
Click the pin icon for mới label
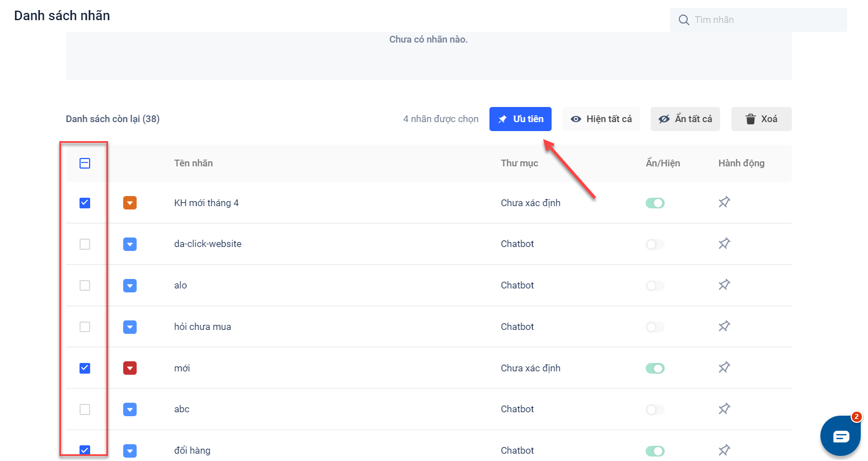pos(724,367)
